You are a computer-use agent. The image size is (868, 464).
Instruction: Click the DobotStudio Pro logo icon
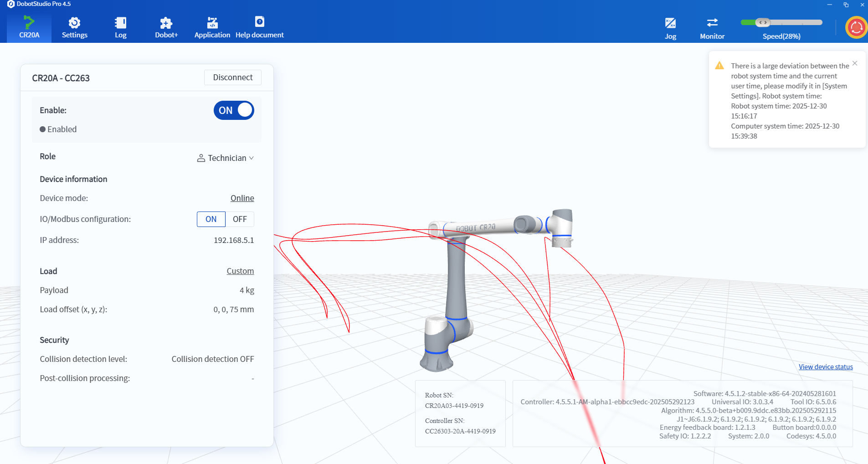[11, 4]
